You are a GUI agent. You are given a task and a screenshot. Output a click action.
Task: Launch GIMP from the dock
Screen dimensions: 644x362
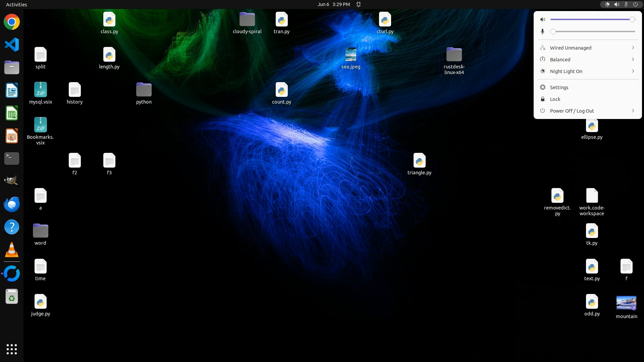coord(12,181)
